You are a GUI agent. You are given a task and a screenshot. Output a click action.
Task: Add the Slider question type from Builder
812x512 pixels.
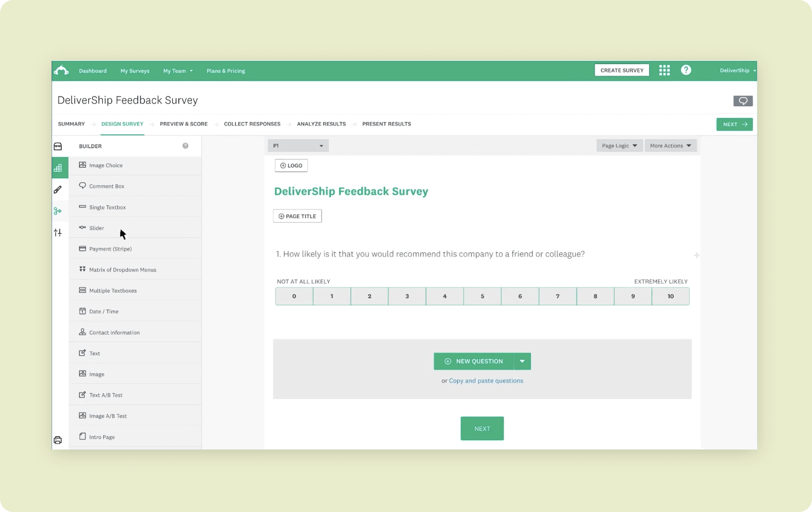(97, 228)
